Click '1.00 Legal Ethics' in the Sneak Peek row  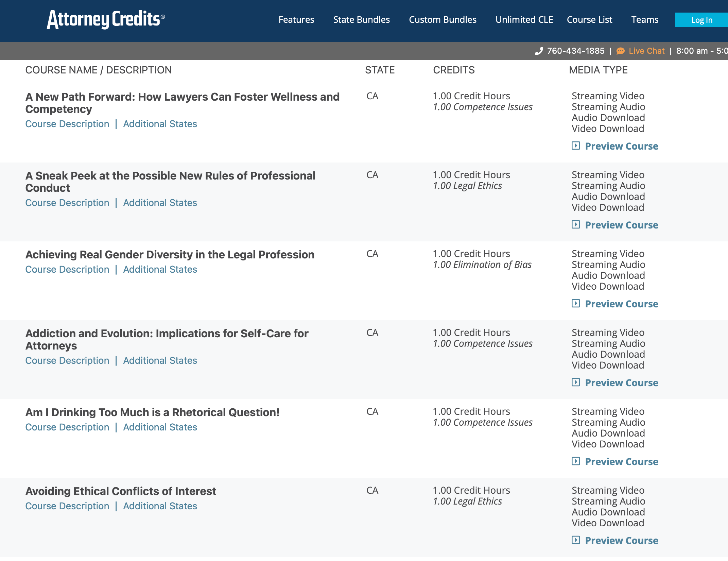(467, 186)
